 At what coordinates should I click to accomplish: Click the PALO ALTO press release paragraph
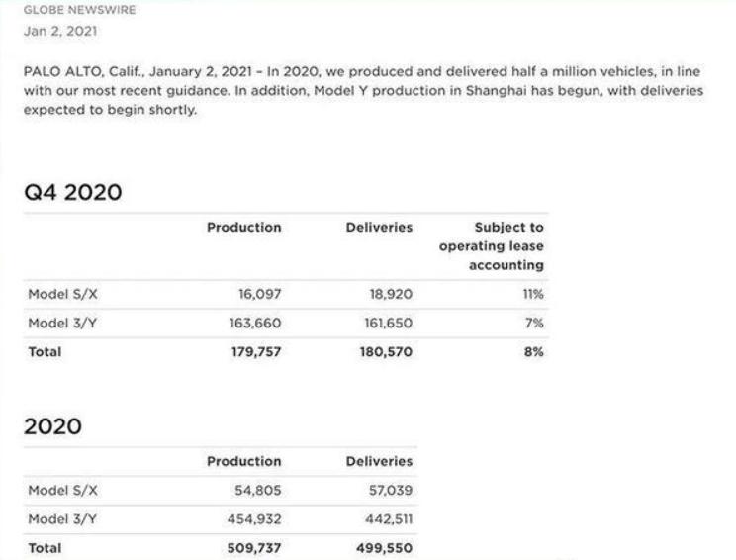tap(363, 90)
